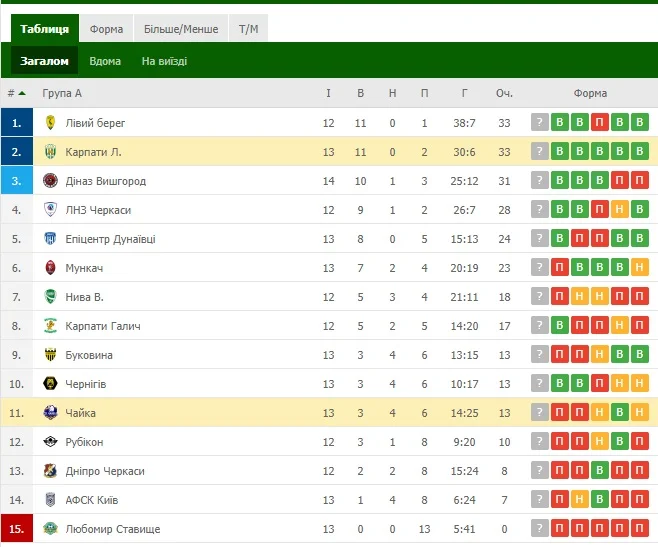Click the Діназ Вишгород team badge
The height and width of the screenshot is (547, 658).
[50, 181]
